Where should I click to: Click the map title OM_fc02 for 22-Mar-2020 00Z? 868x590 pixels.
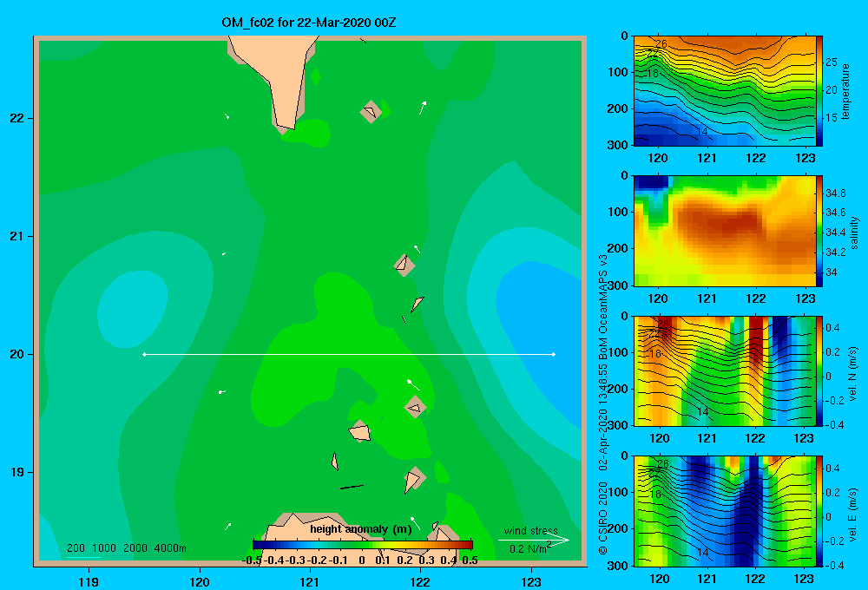click(308, 23)
